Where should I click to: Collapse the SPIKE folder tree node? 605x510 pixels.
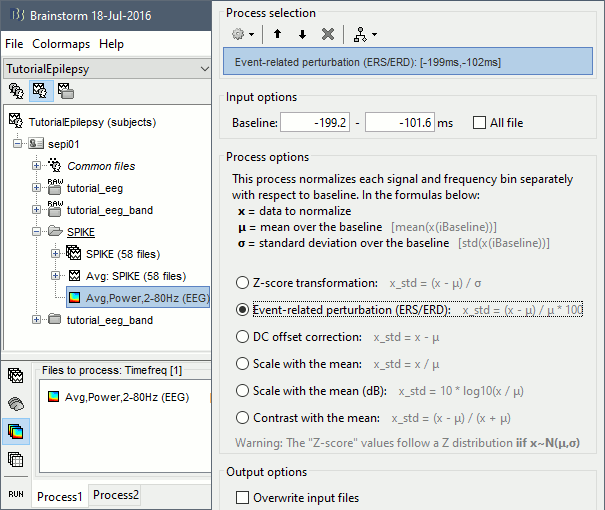(37, 231)
